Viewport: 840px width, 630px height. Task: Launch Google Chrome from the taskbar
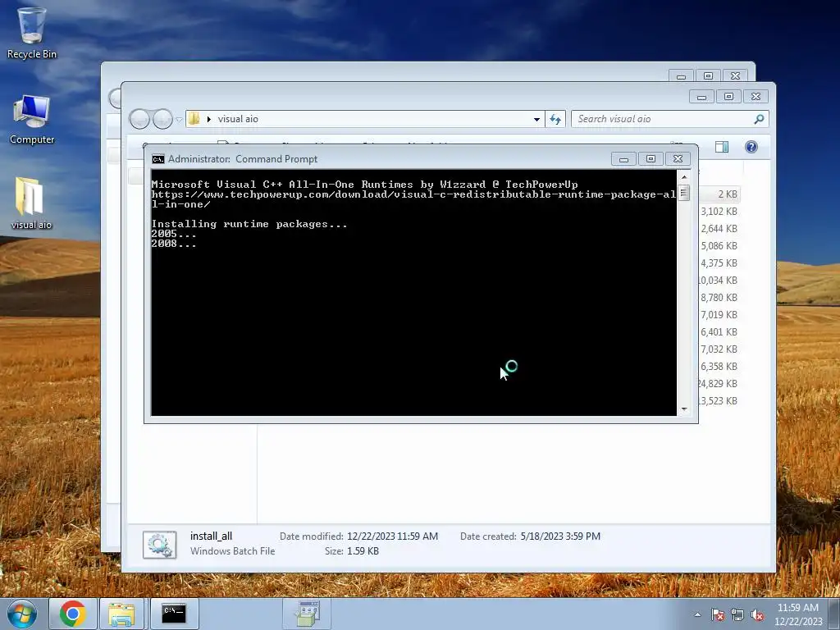(x=73, y=614)
